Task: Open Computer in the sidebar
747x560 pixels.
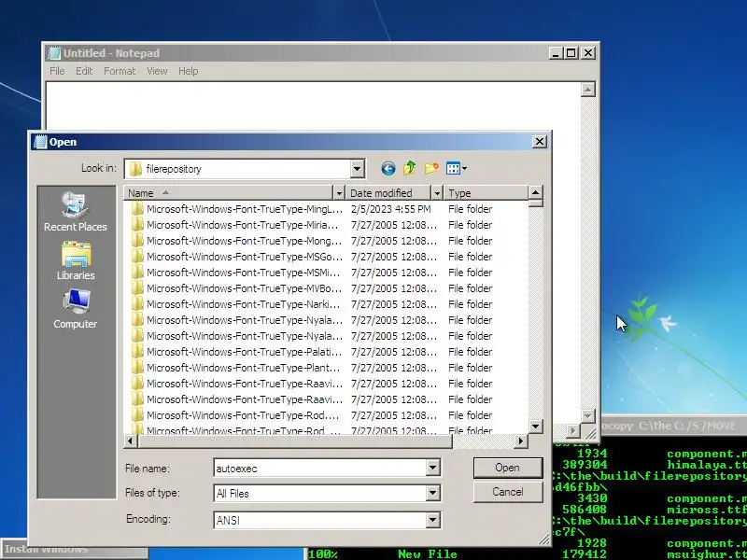Action: pyautogui.click(x=76, y=309)
